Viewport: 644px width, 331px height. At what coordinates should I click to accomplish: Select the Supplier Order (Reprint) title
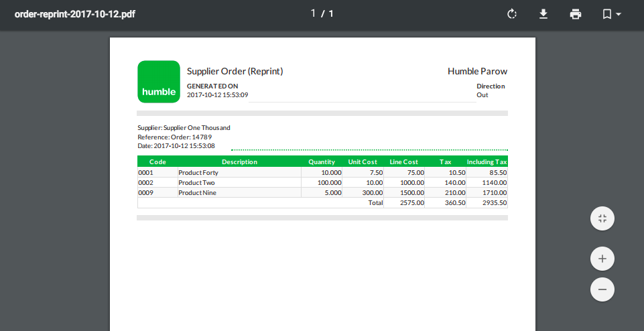point(235,71)
